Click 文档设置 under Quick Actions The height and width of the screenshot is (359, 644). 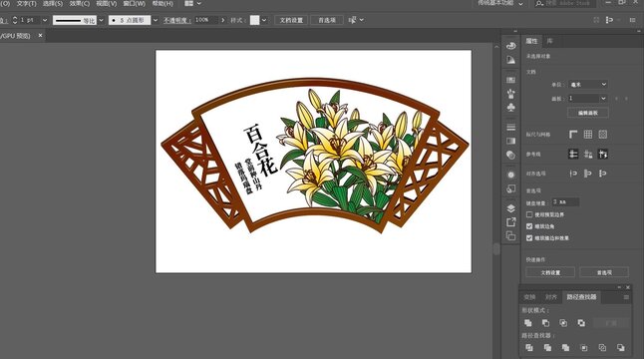pos(550,272)
